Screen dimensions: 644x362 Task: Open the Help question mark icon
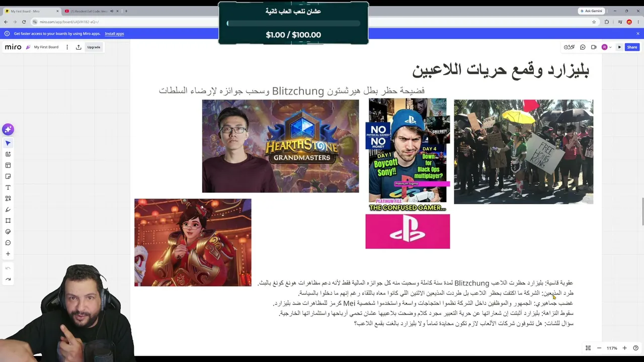[x=635, y=348]
